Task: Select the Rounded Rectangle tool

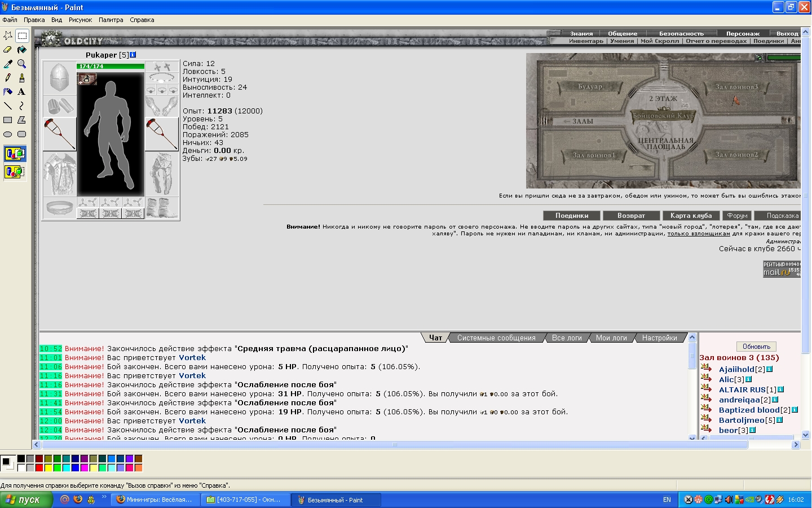Action: 22,134
